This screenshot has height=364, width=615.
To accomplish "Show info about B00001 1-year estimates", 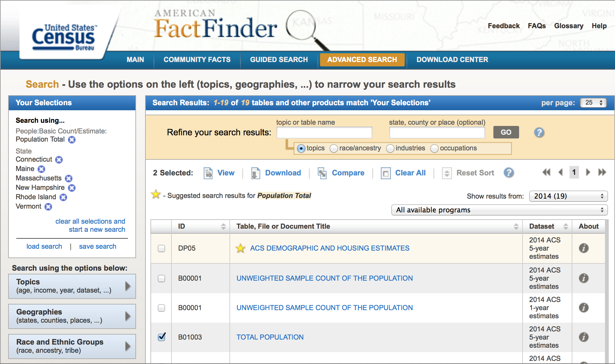I will tap(584, 308).
